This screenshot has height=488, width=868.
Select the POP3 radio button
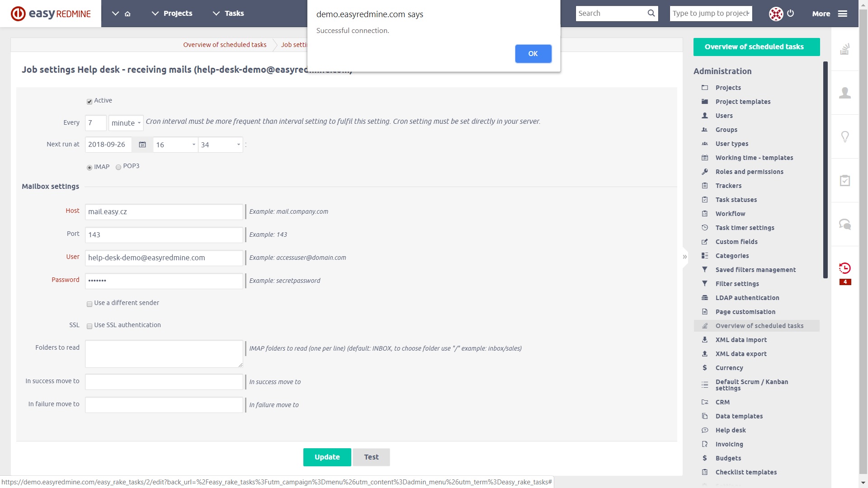coord(118,167)
